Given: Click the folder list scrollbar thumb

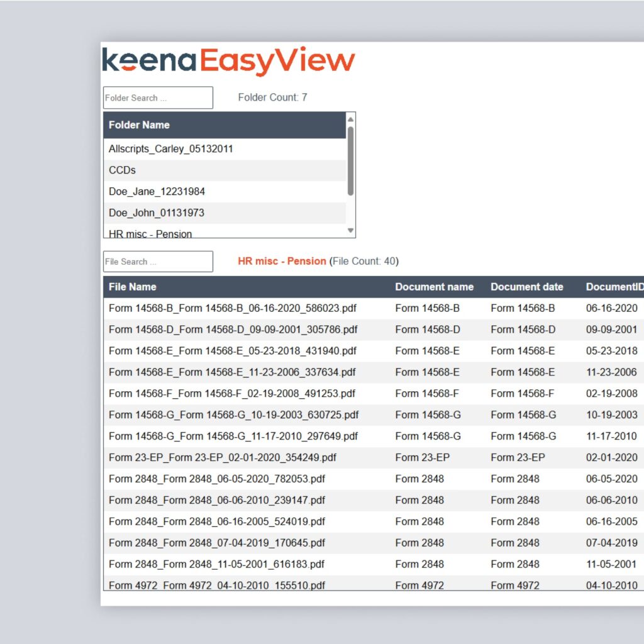Looking at the screenshot, I should pos(350,160).
